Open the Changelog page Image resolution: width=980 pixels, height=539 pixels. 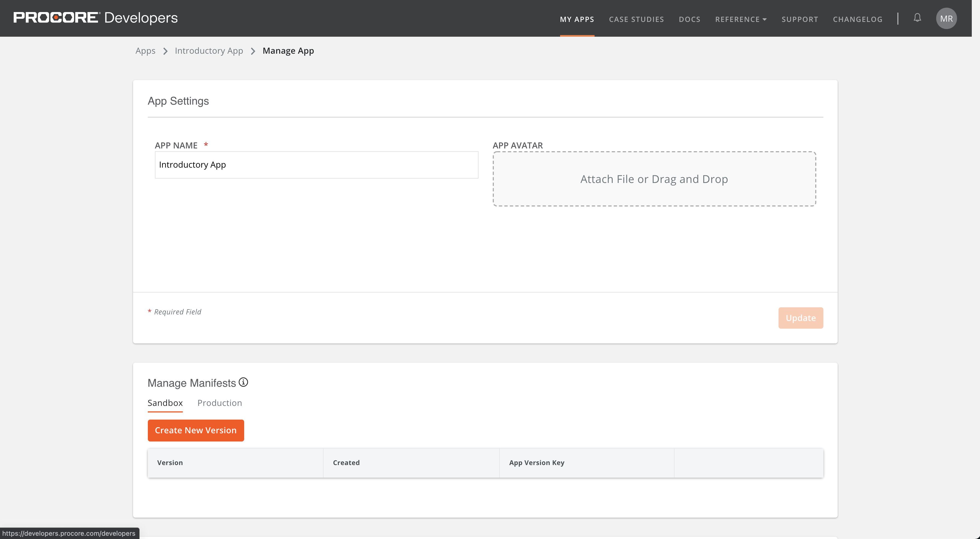pos(857,19)
